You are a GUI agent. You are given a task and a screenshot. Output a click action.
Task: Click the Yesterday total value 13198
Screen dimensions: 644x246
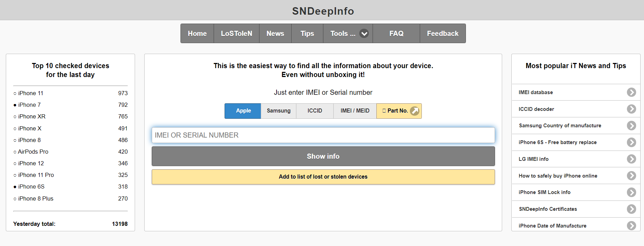coord(120,224)
